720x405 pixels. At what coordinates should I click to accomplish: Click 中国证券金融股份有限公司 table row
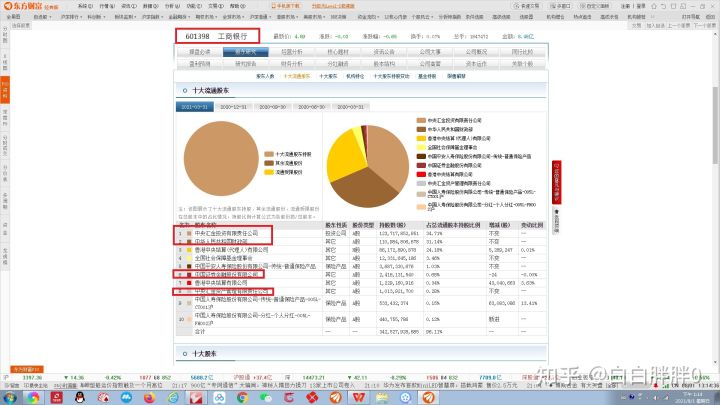click(361, 275)
